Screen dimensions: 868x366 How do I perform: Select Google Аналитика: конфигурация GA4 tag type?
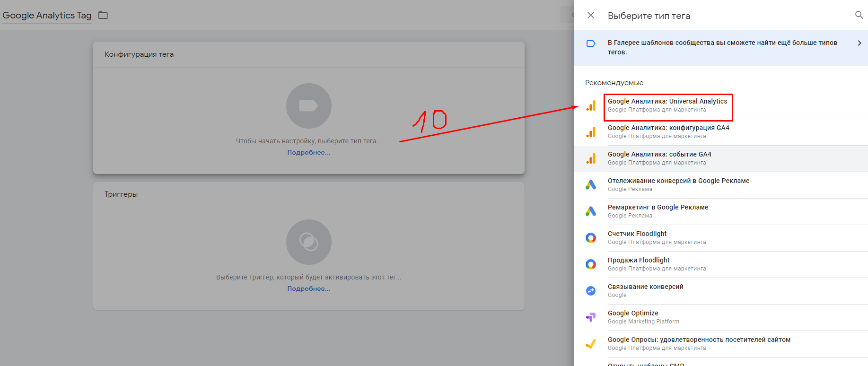[x=668, y=132]
